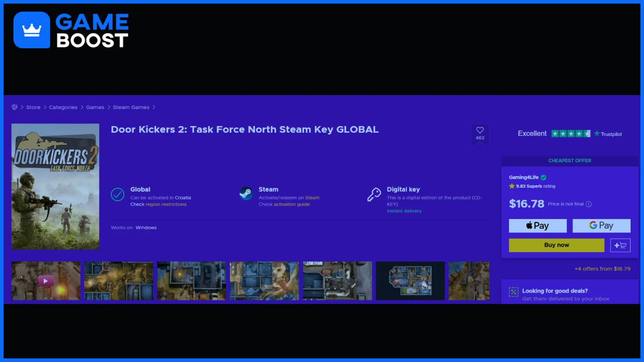Open the second gallery screenshot
This screenshot has height=362, width=644.
pos(119,281)
